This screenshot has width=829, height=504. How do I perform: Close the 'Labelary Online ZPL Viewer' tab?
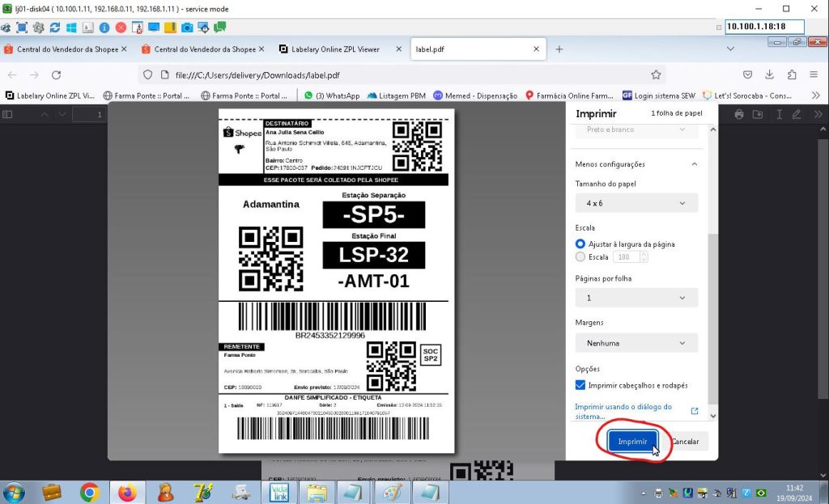(398, 49)
